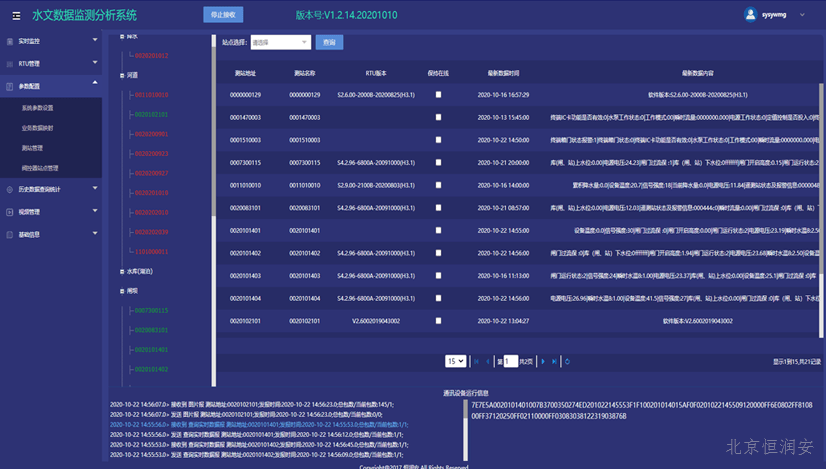Viewport: 826px width, 469px height.
Task: Click the 最新数据时间 column header
Action: (x=504, y=73)
